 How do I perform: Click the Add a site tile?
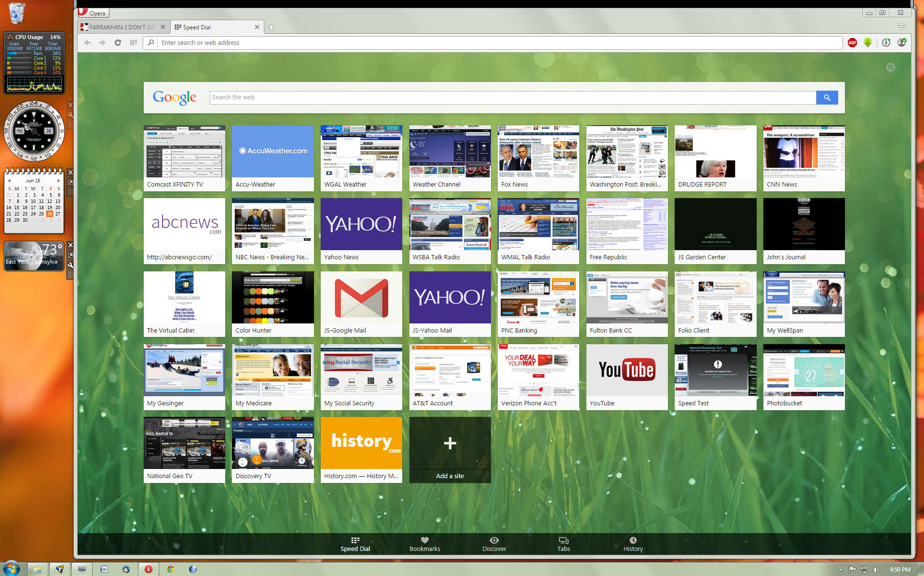(x=449, y=450)
